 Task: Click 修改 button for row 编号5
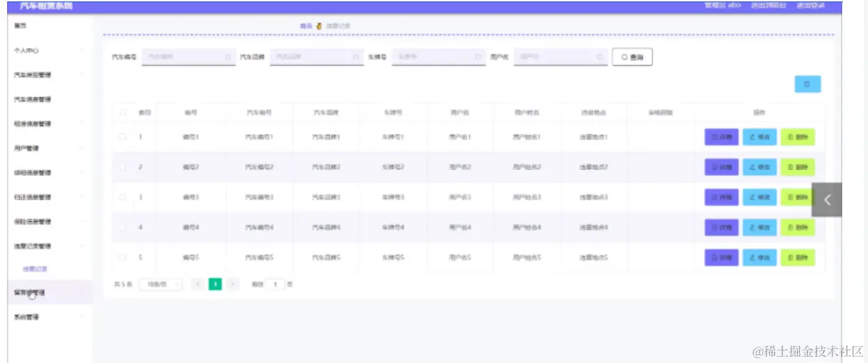tap(759, 257)
